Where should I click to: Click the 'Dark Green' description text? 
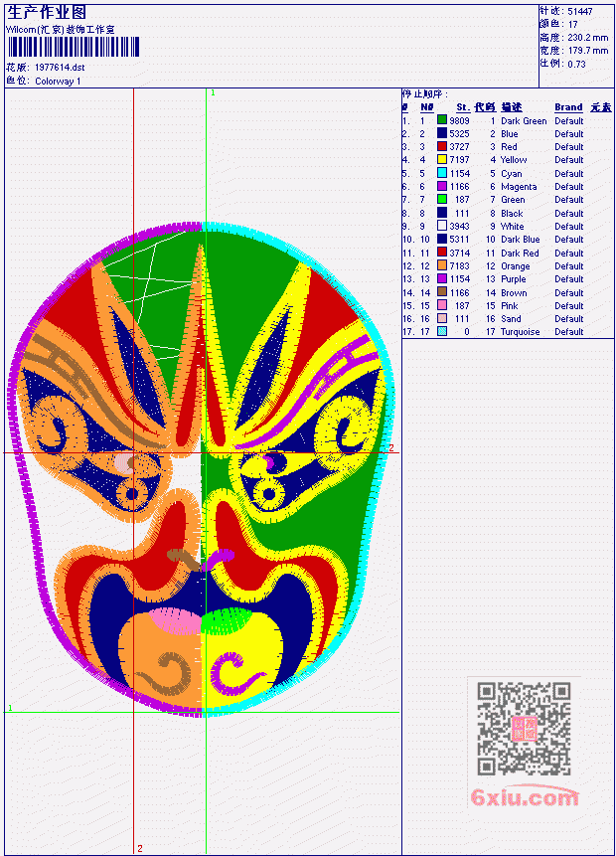pos(524,121)
